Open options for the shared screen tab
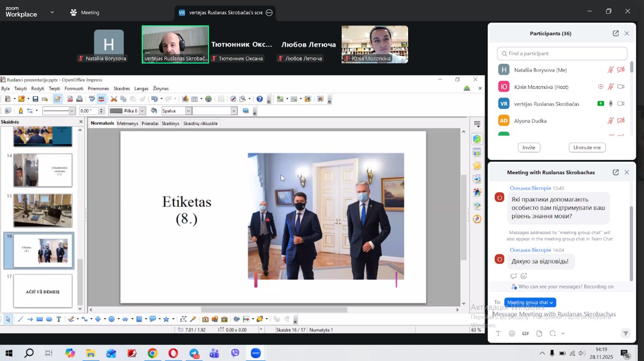Viewport: 644px width, 361px height. (269, 12)
